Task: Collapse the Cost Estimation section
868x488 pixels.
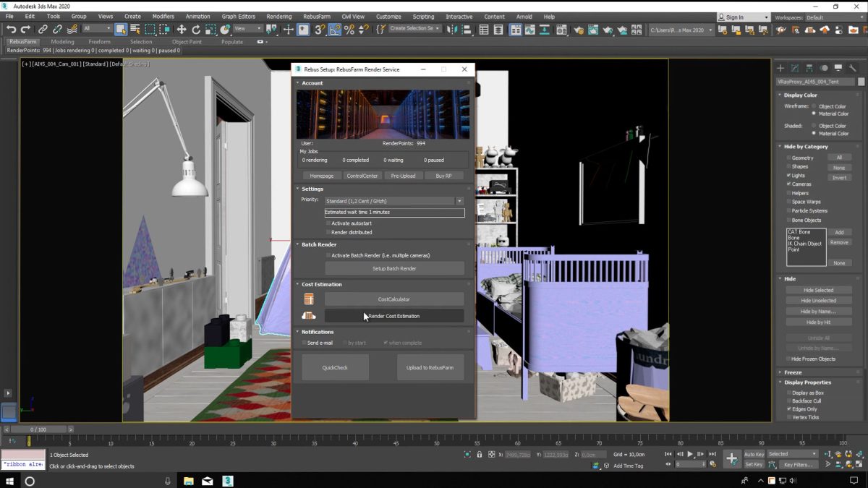Action: pos(297,284)
